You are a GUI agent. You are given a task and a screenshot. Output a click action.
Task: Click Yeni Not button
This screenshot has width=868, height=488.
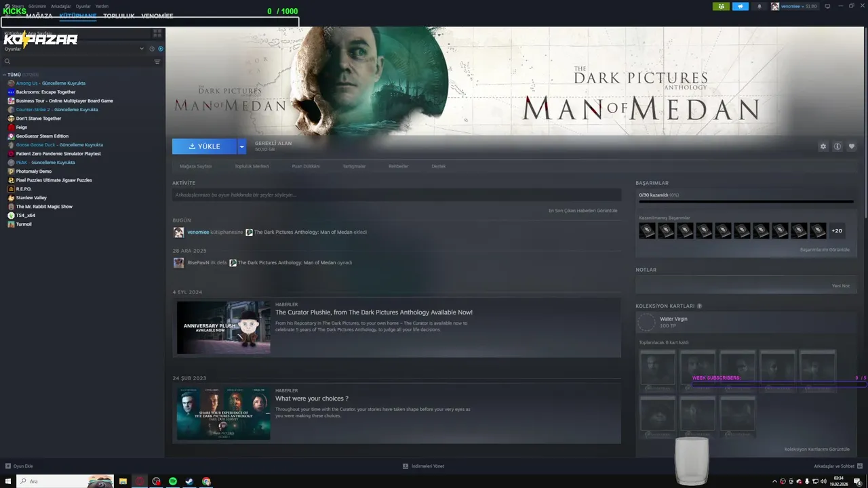point(841,285)
